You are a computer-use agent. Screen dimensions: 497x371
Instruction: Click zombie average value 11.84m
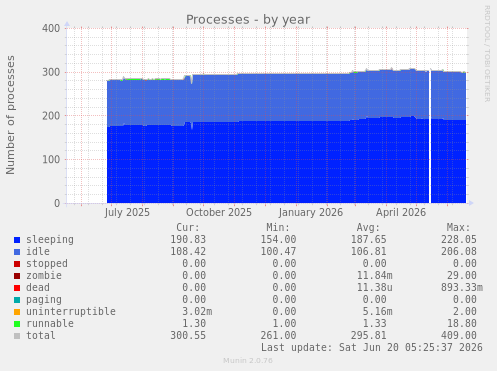[375, 275]
